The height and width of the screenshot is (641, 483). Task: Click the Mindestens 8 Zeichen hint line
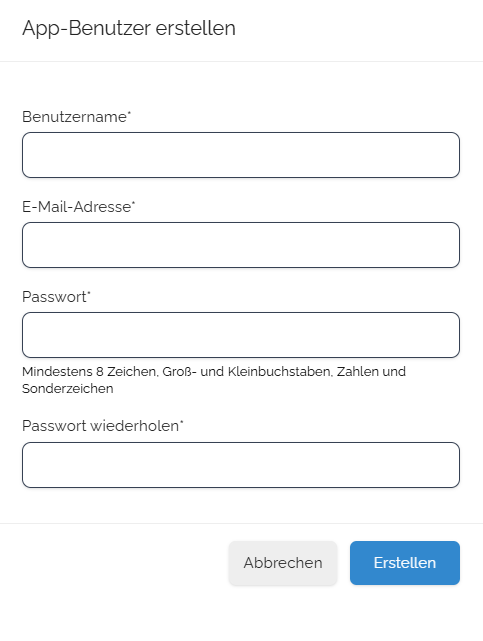(214, 372)
